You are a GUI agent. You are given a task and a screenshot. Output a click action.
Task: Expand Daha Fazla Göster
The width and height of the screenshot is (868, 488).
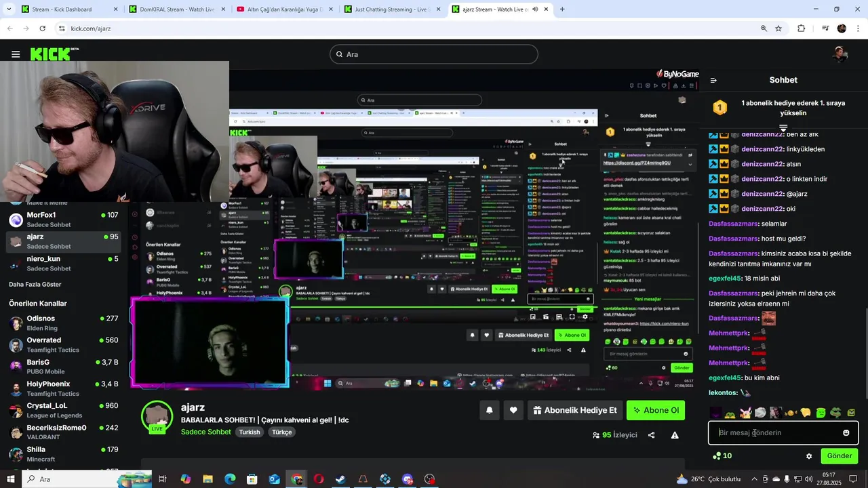[x=35, y=285]
